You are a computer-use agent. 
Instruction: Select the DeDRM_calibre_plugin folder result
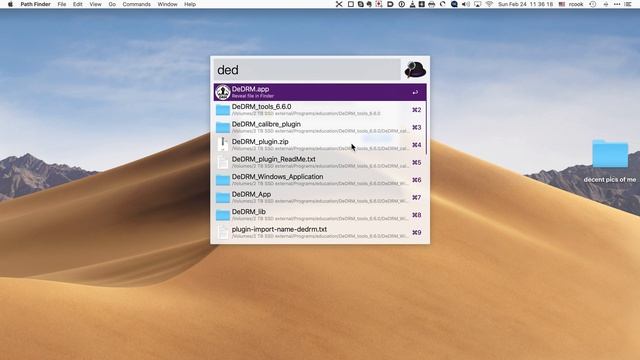click(320, 127)
